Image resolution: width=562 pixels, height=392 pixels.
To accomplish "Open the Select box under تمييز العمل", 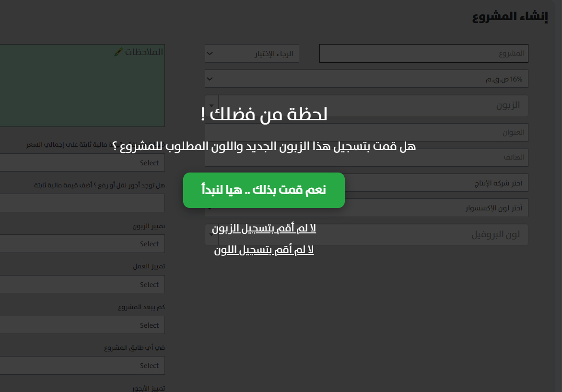I will click(82, 285).
